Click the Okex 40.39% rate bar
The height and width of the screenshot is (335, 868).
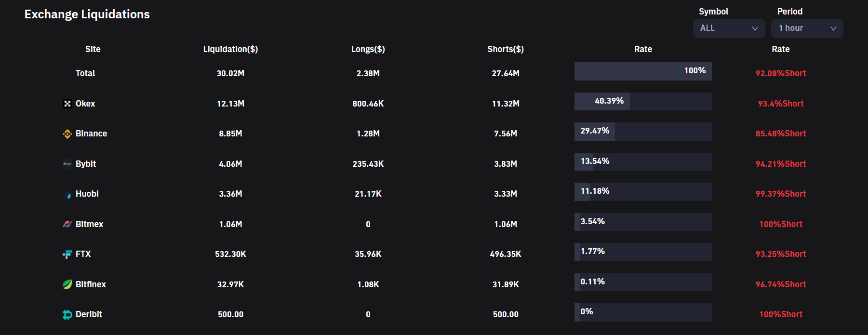(x=643, y=101)
